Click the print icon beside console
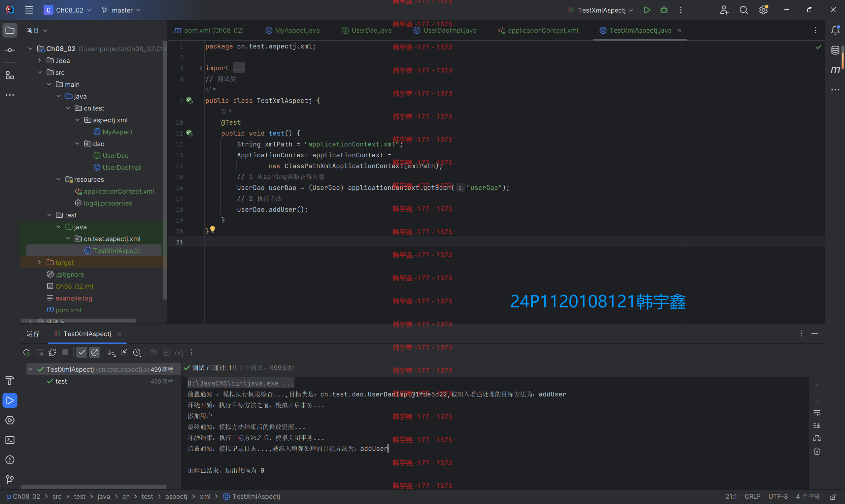 (x=817, y=438)
